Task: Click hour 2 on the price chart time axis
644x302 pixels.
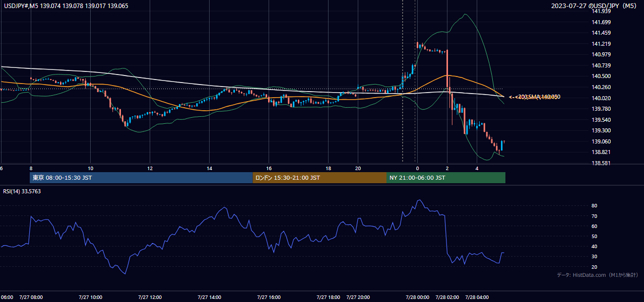Action: click(x=447, y=168)
